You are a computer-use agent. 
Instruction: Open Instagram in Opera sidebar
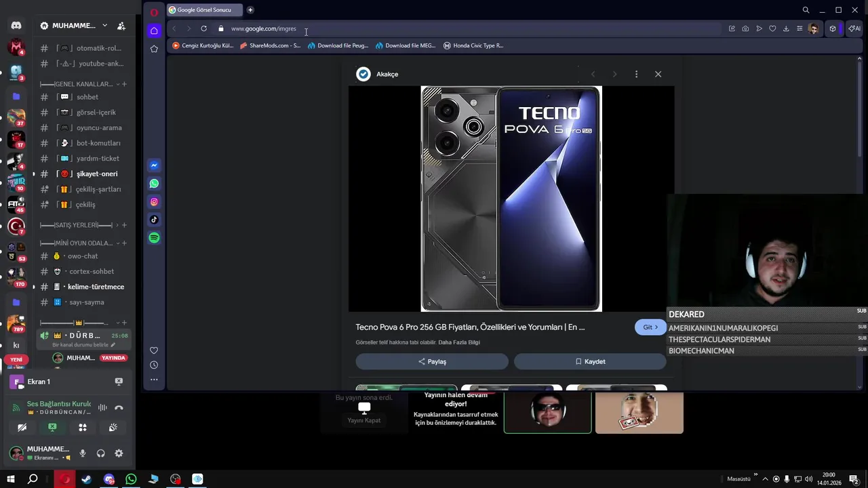[154, 202]
